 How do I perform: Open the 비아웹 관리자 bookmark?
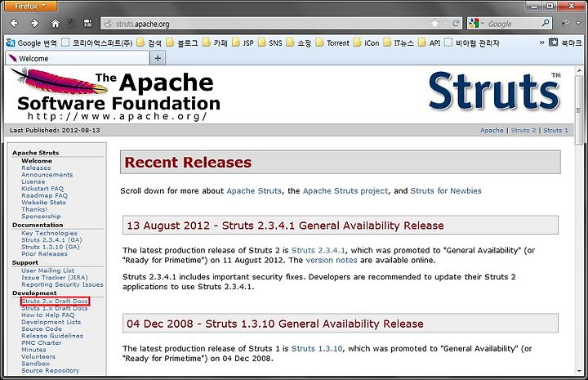coord(472,42)
